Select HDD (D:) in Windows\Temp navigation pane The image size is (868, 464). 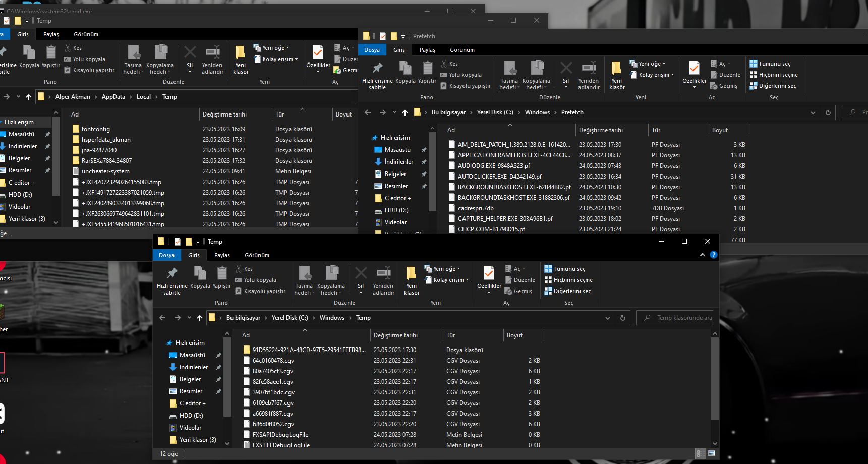(191, 416)
